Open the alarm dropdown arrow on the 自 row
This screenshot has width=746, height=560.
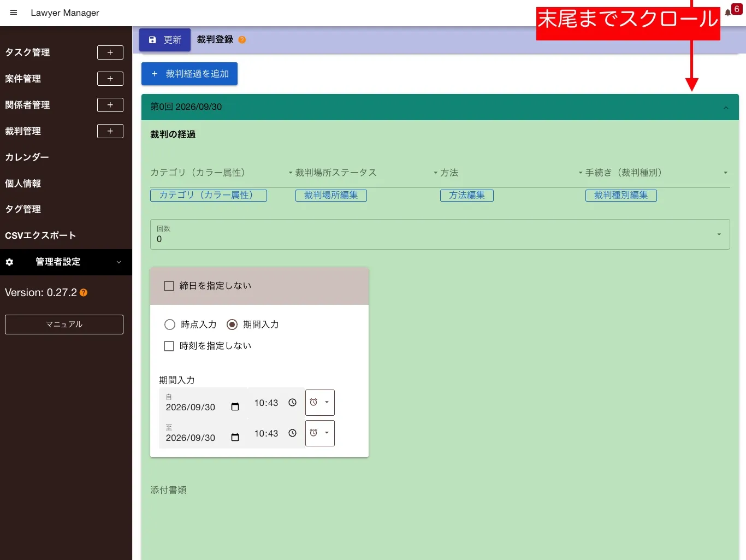click(327, 402)
